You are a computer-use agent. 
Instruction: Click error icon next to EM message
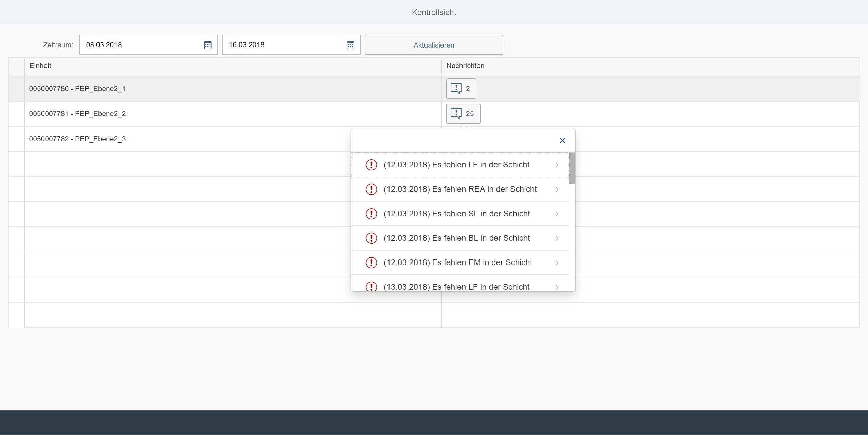tap(371, 263)
